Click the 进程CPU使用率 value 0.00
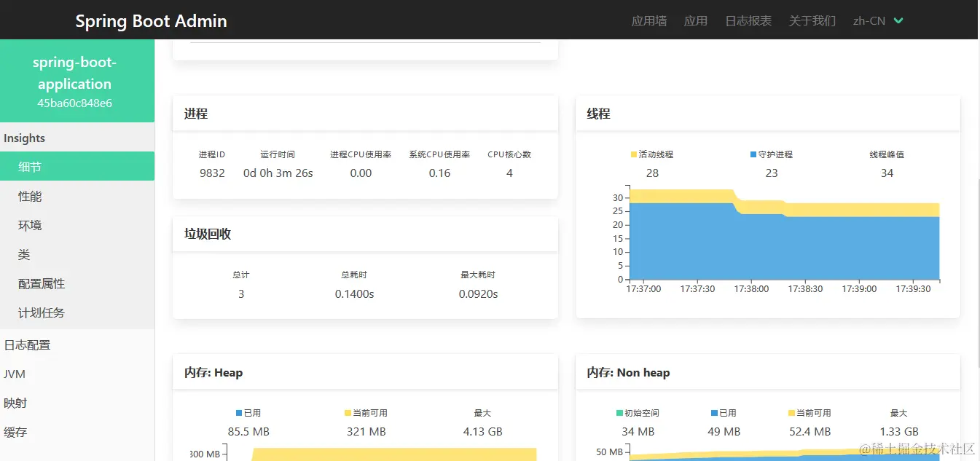The height and width of the screenshot is (461, 980). pyautogui.click(x=361, y=173)
